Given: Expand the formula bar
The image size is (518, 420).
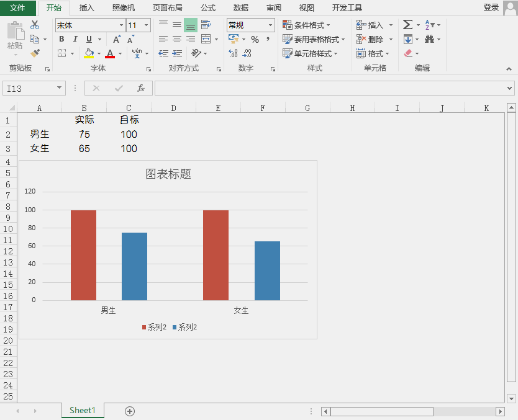Looking at the screenshot, I should 509,88.
